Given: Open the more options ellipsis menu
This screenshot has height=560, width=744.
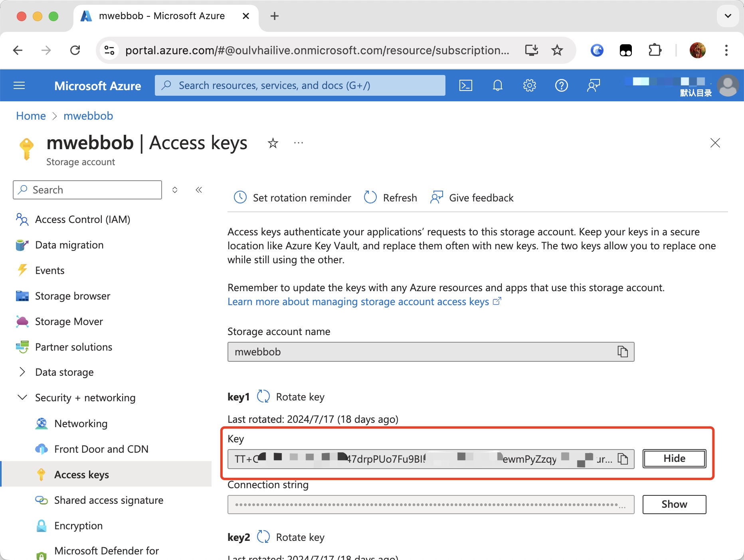Looking at the screenshot, I should [298, 143].
